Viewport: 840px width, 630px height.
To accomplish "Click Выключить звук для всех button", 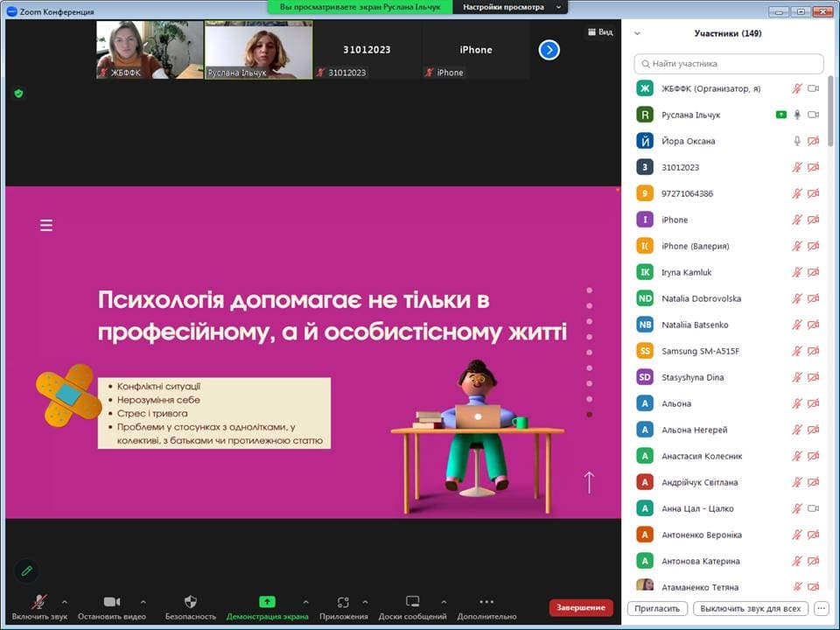I will [x=750, y=609].
